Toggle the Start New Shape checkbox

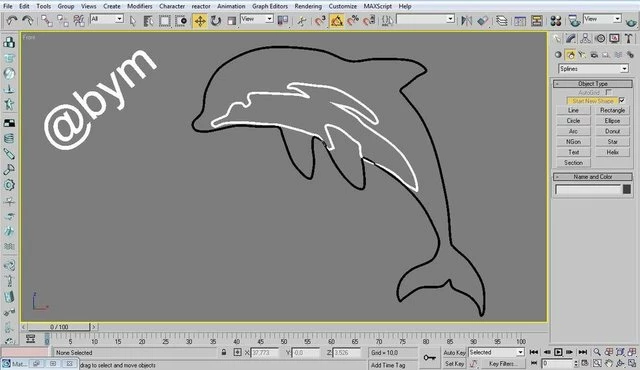pyautogui.click(x=622, y=100)
